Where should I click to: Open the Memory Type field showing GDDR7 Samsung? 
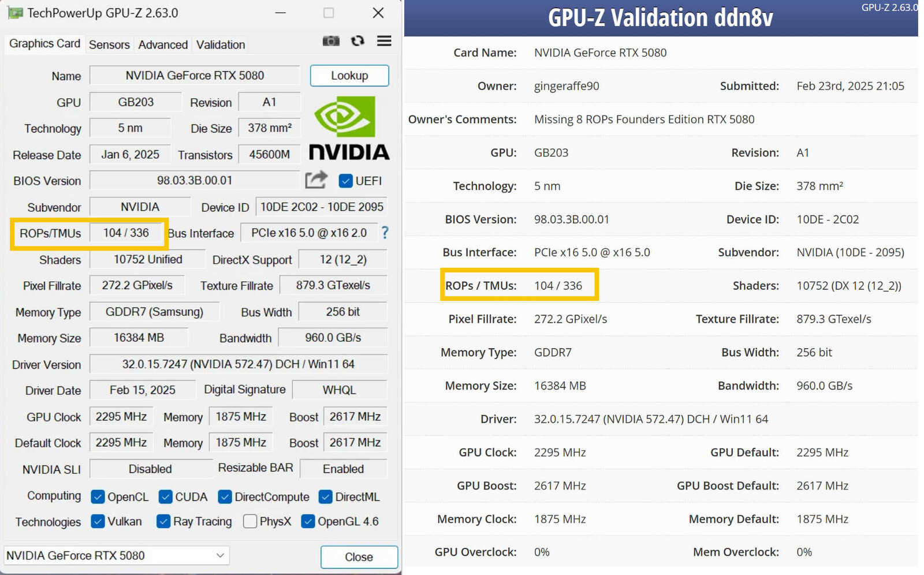click(x=154, y=312)
